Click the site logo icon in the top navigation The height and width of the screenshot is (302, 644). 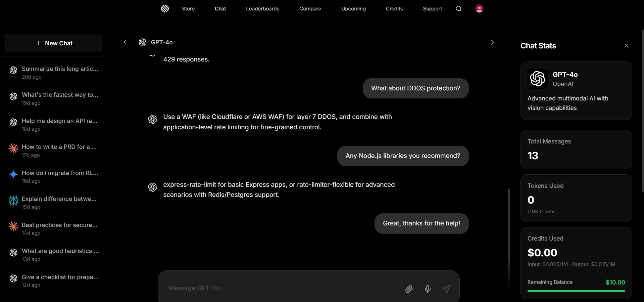tap(165, 8)
